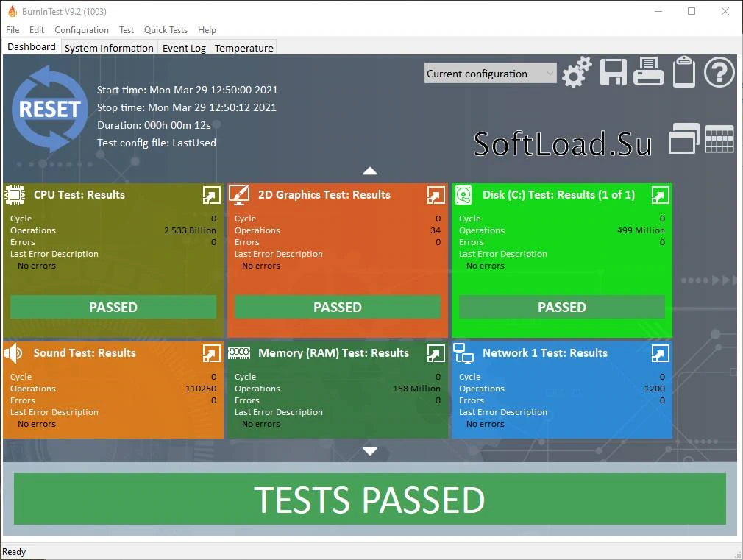Open test configuration gears icon
The image size is (743, 560).
click(577, 73)
